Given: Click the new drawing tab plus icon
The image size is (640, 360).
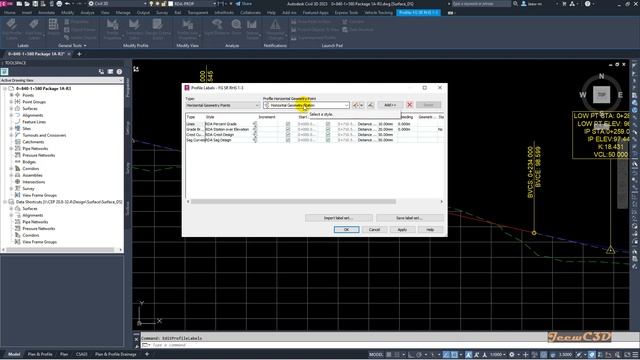Looking at the screenshot, I should (x=79, y=54).
